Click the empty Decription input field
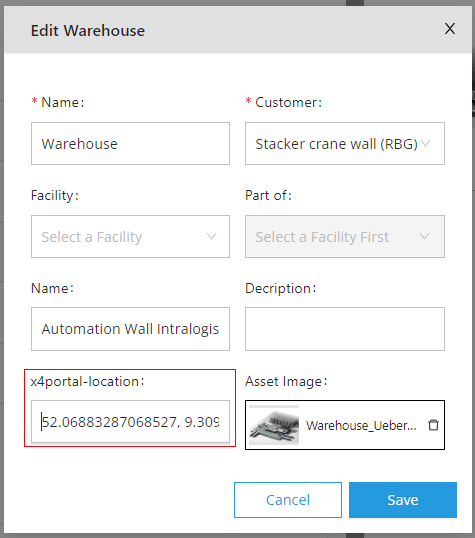Image resolution: width=475 pixels, height=538 pixels. point(345,329)
